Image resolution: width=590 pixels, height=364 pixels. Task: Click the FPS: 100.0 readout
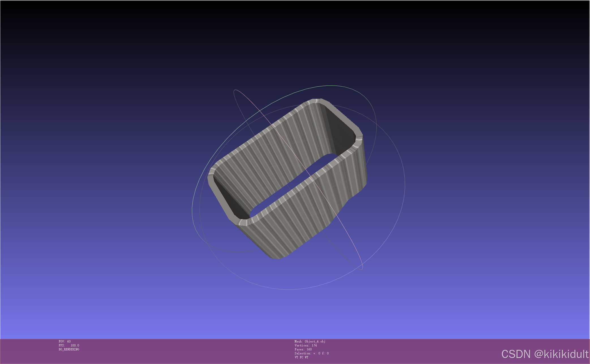[69, 345]
